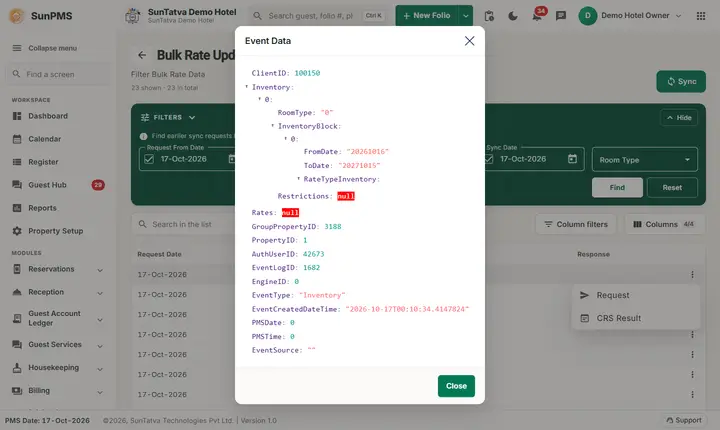Screen dimensions: 720x430
Task: Hide the filters panel
Action: click(679, 118)
